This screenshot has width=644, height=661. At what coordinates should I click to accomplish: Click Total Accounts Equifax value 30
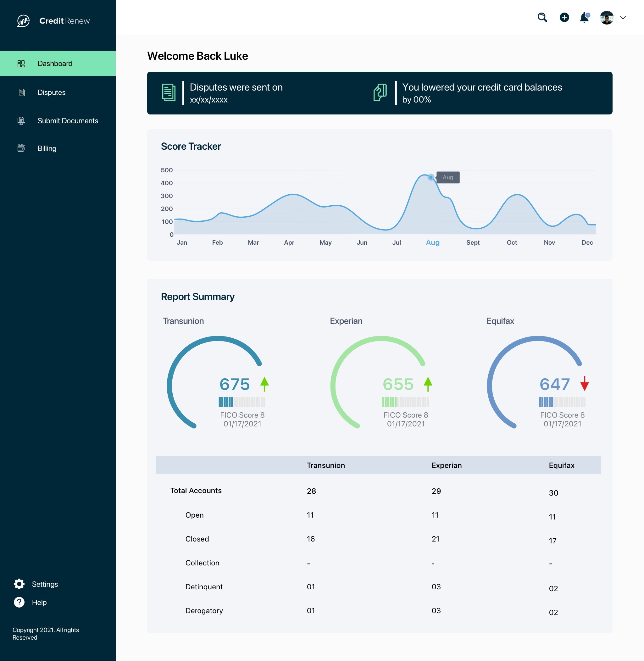(553, 493)
